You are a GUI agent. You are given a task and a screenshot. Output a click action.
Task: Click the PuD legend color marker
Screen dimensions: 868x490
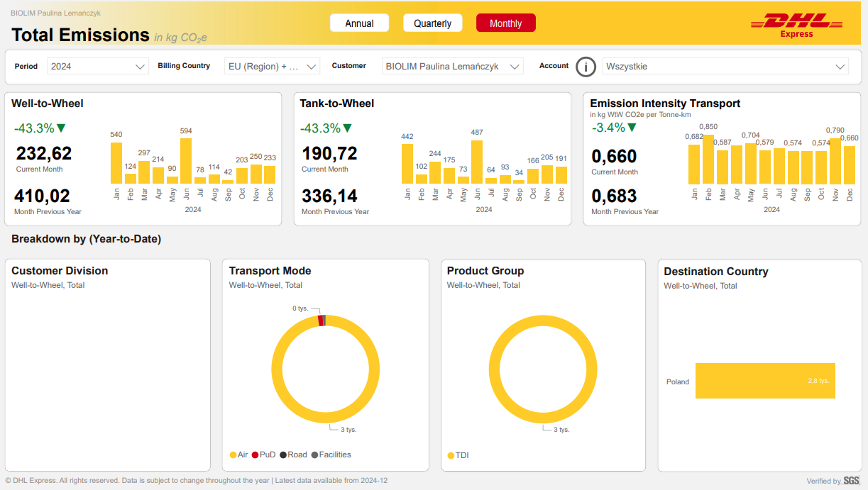coord(256,455)
